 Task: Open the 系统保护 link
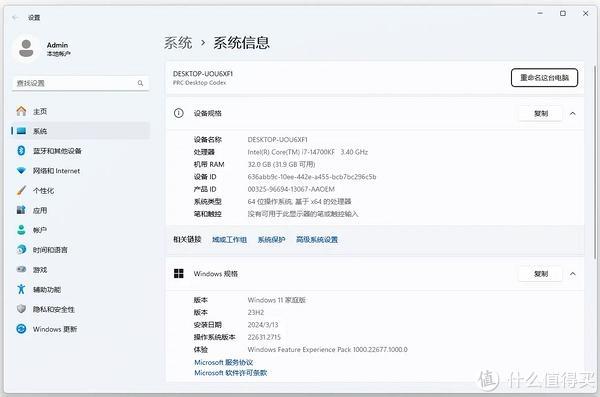coord(271,240)
